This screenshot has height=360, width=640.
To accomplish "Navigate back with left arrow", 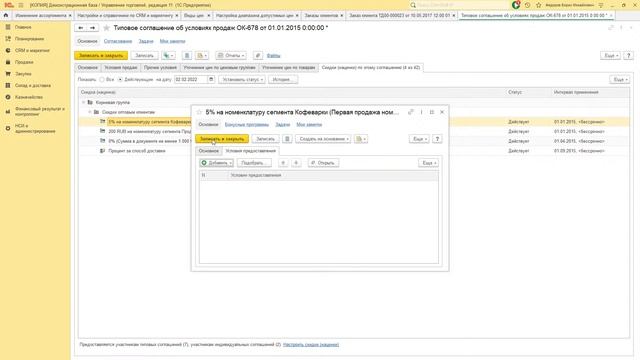I will click(81, 28).
